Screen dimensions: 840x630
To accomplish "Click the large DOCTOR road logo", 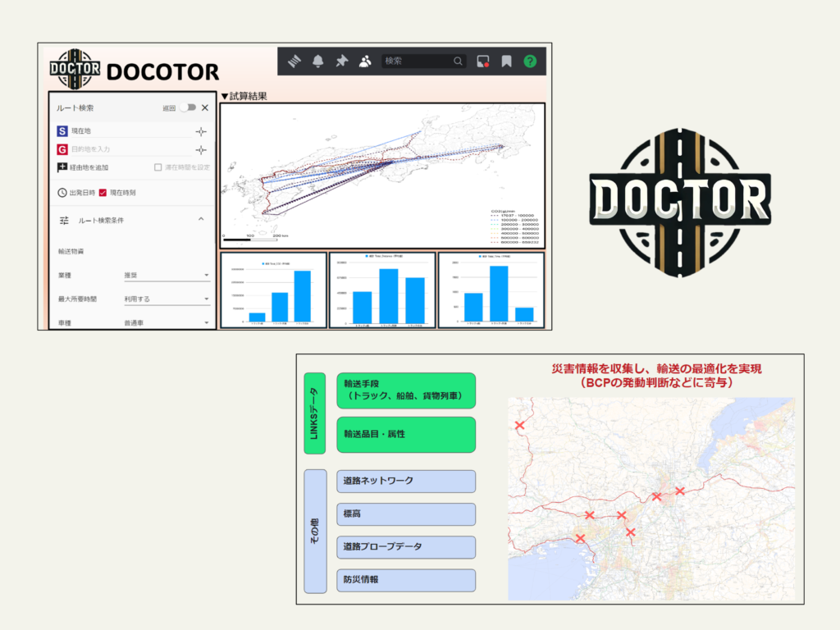I will tap(680, 203).
